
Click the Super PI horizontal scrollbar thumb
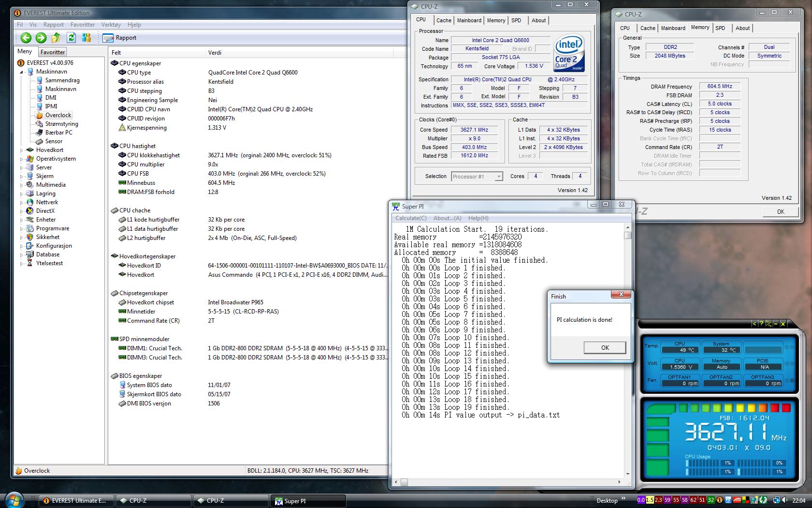pos(404,482)
